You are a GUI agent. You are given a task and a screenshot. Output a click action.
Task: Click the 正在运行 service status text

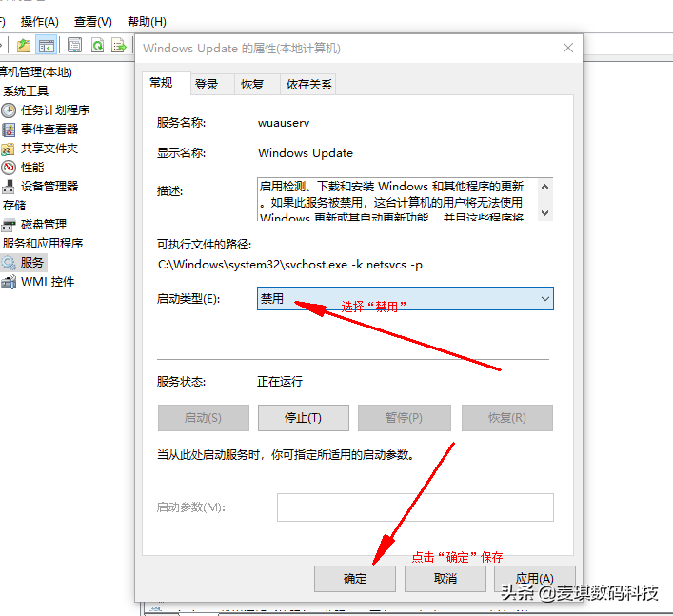(280, 381)
